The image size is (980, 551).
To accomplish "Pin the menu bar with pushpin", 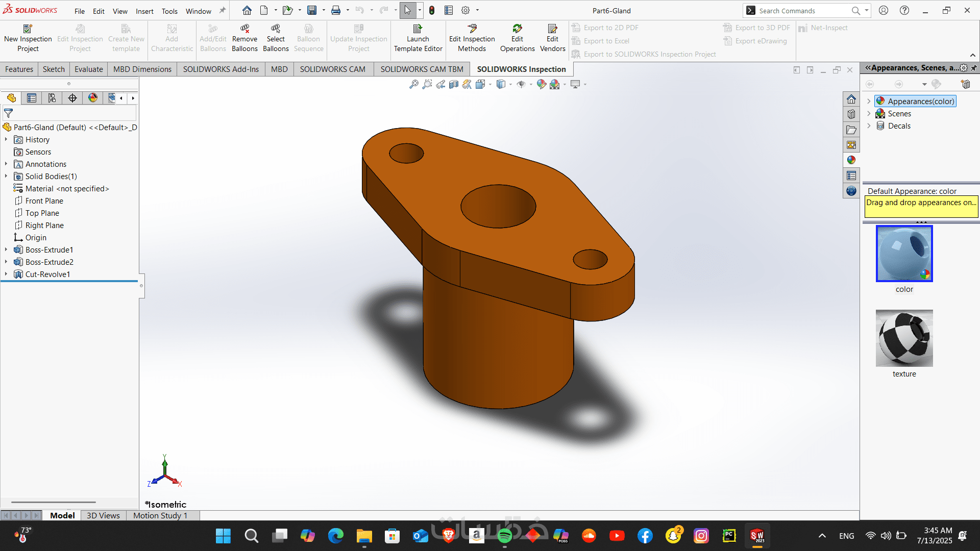I will (x=223, y=10).
